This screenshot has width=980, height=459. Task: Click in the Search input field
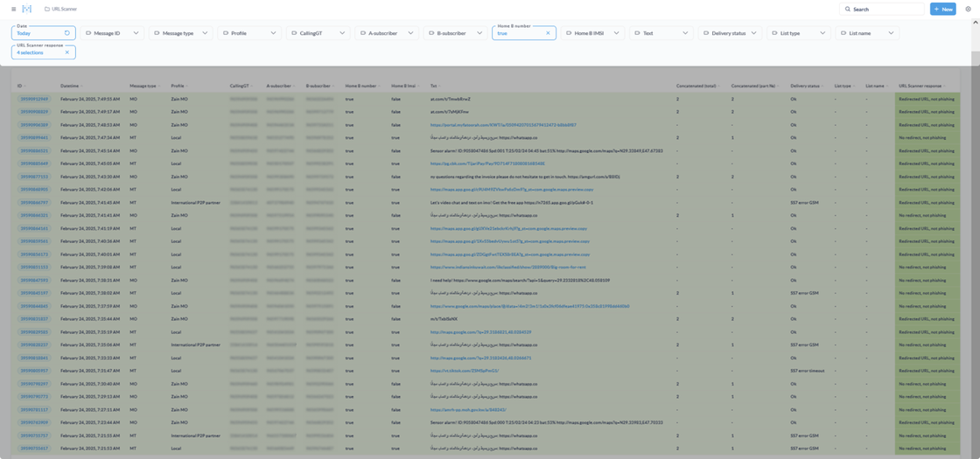885,9
